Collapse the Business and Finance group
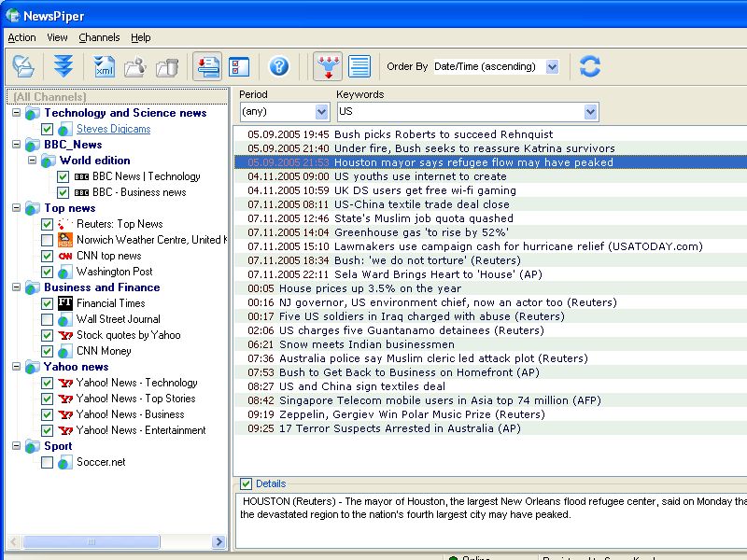This screenshot has height=560, width=747. click(16, 287)
